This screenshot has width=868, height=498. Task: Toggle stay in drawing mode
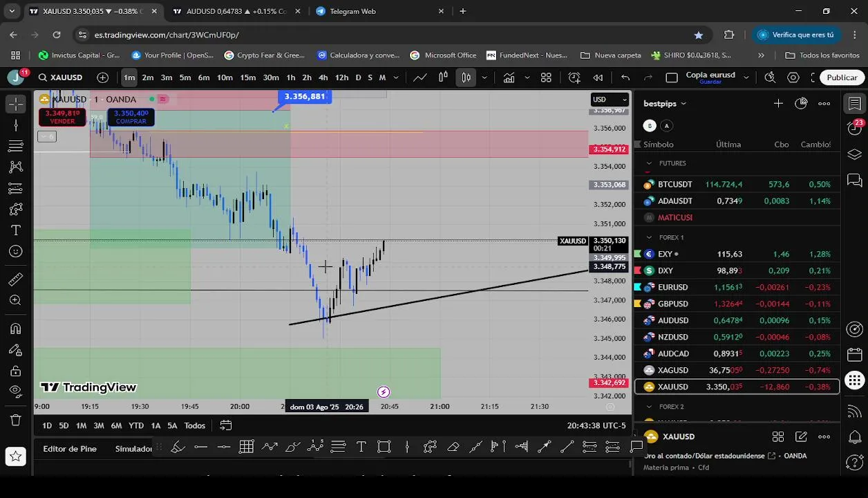tap(16, 350)
